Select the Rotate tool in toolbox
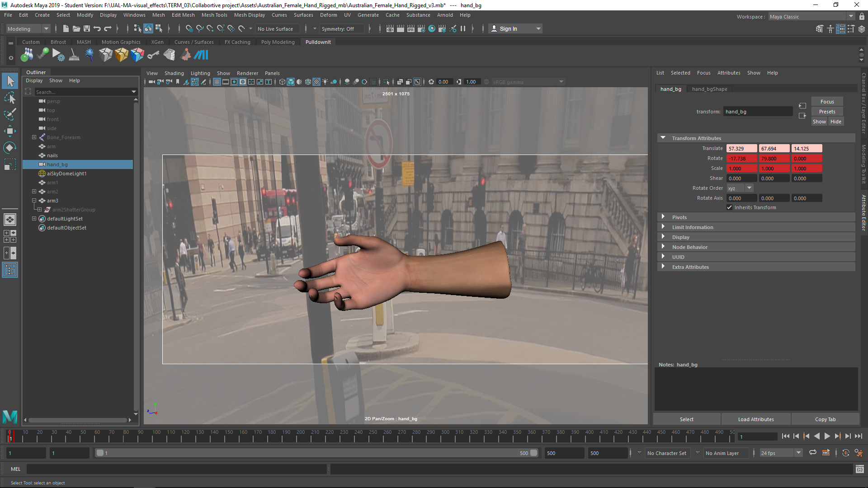This screenshot has height=488, width=868. click(10, 148)
